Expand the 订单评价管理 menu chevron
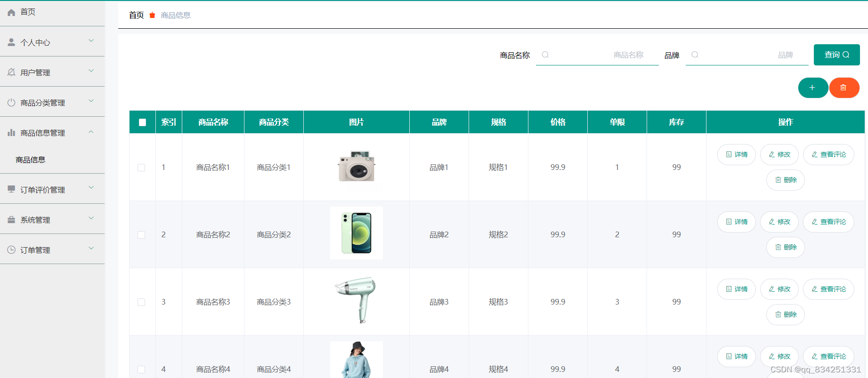Viewport: 868px width, 378px height. tap(91, 188)
